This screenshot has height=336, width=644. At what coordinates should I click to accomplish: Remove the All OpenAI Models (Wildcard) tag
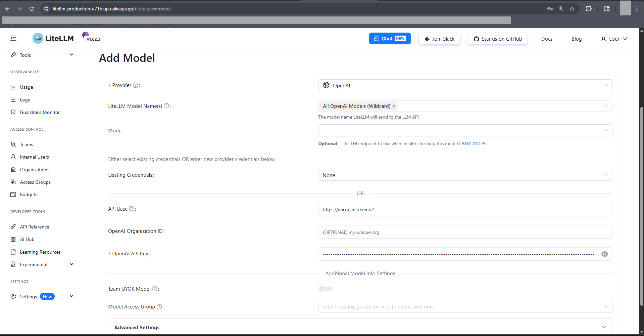tap(393, 106)
